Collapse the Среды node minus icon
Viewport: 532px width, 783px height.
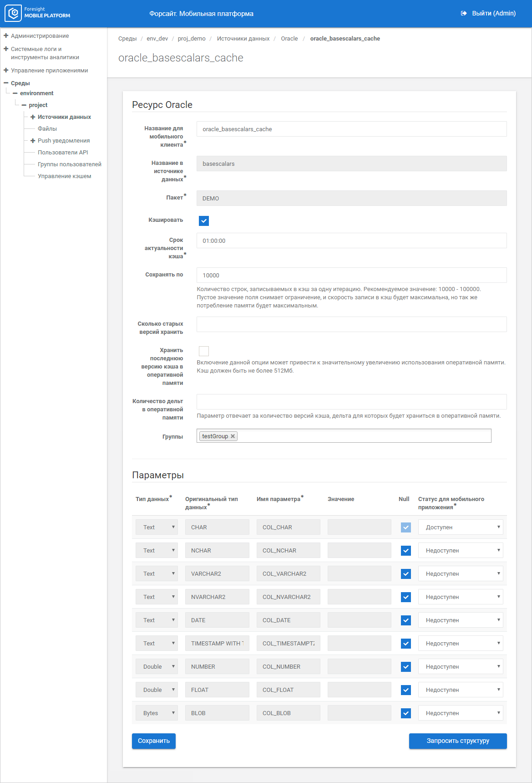6,83
